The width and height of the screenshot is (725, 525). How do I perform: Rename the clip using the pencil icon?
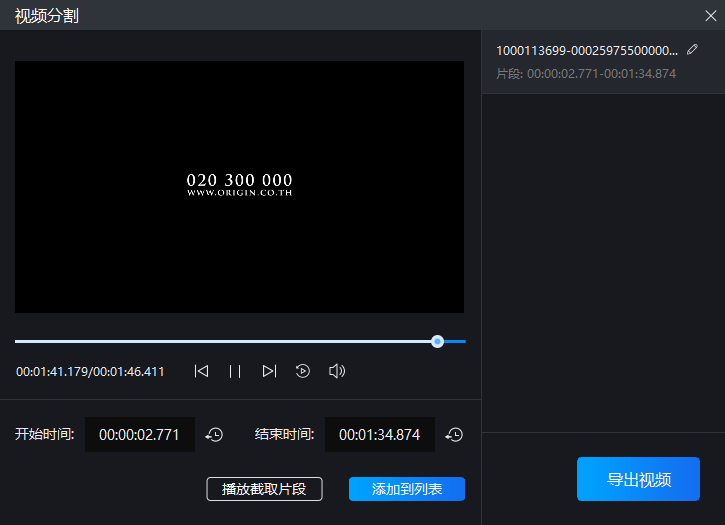pyautogui.click(x=692, y=49)
